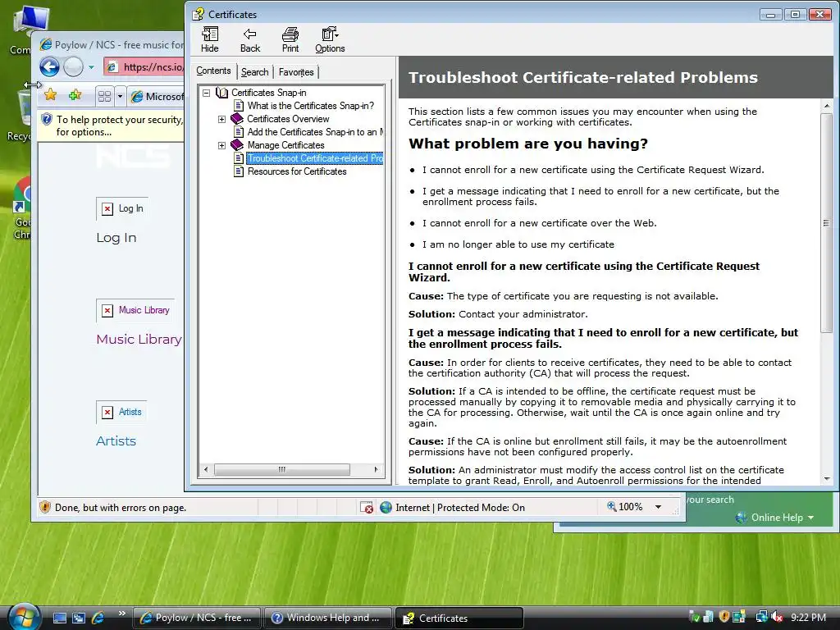
Task: Click down arrow of help article scrollbar
Action: (827, 479)
